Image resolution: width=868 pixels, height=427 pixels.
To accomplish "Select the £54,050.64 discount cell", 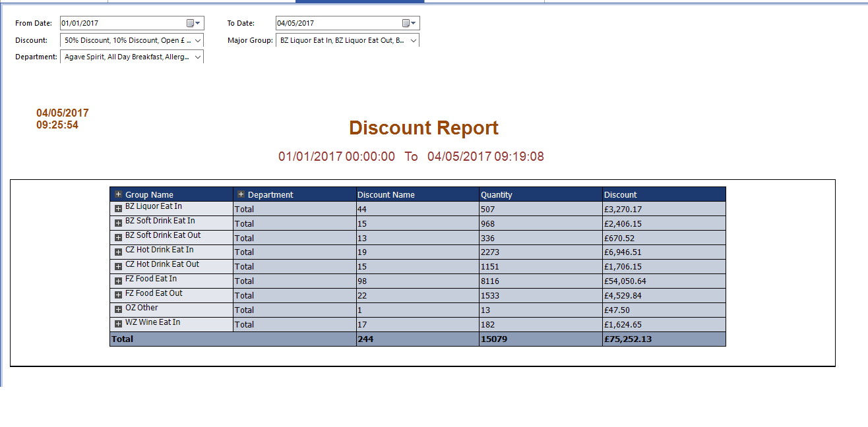I will click(x=664, y=281).
